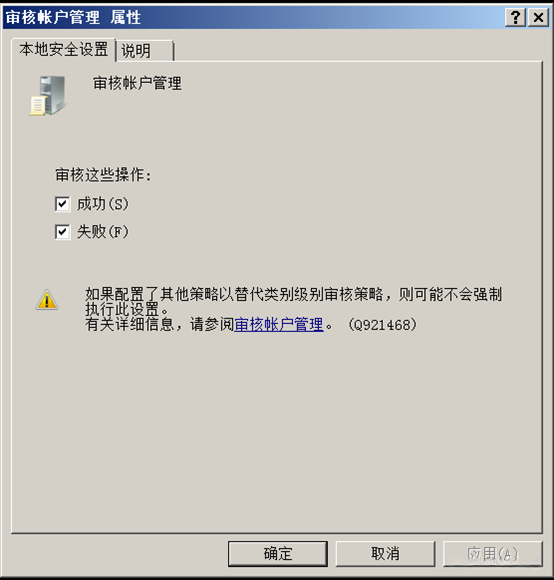Switch to the 说明 tab
The width and height of the screenshot is (554, 580).
click(x=145, y=51)
